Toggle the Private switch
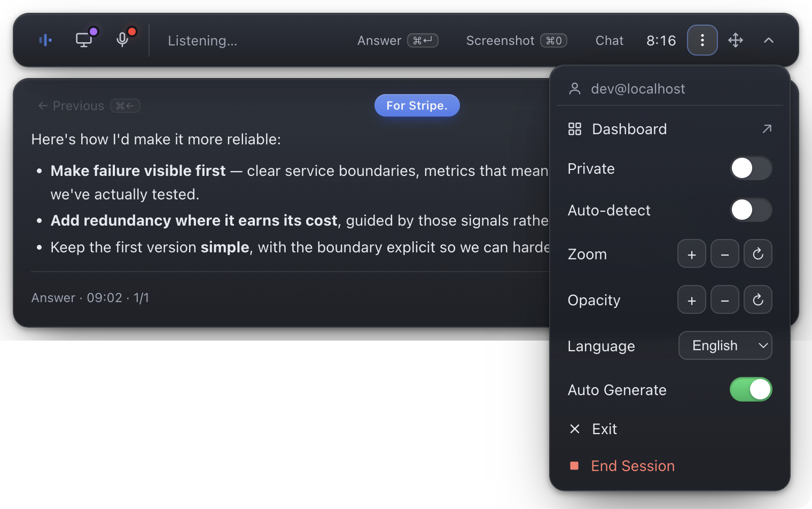 751,168
